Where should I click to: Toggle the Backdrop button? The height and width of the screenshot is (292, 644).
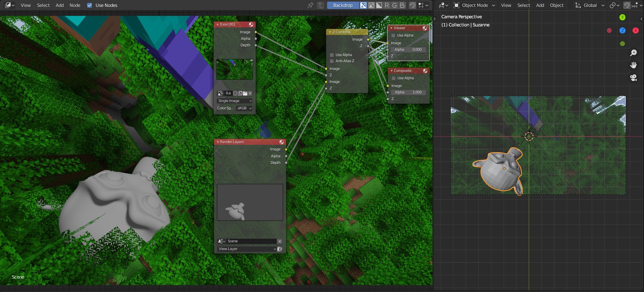343,5
